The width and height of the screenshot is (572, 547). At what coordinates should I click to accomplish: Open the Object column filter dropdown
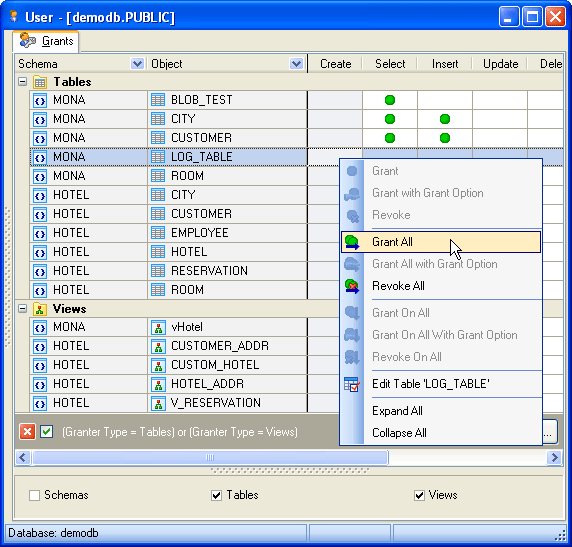coord(296,64)
